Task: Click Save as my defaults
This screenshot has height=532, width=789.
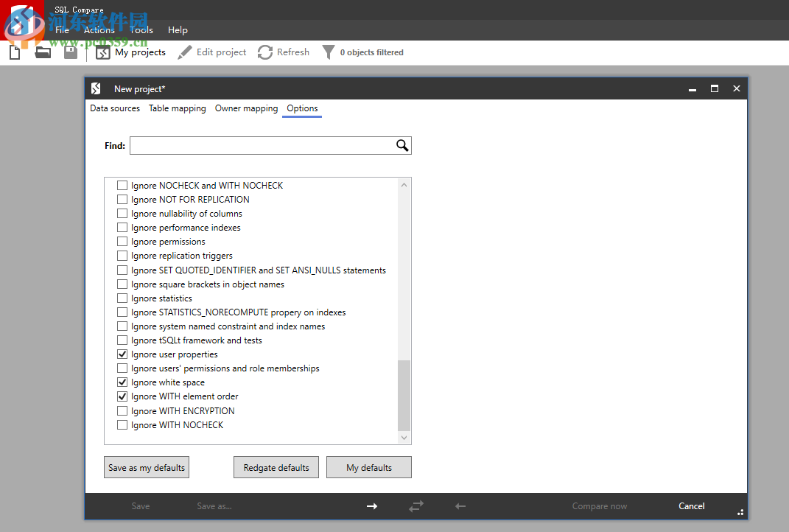Action: [146, 466]
